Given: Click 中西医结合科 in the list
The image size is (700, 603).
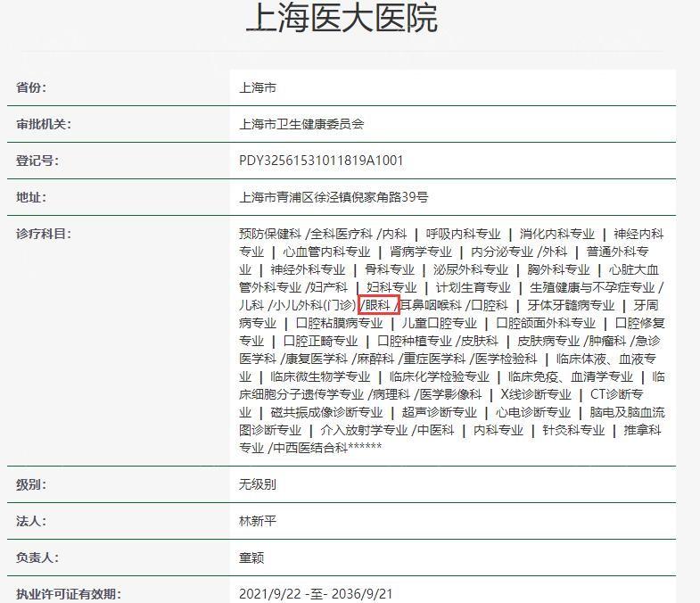Looking at the screenshot, I should coord(310,448).
